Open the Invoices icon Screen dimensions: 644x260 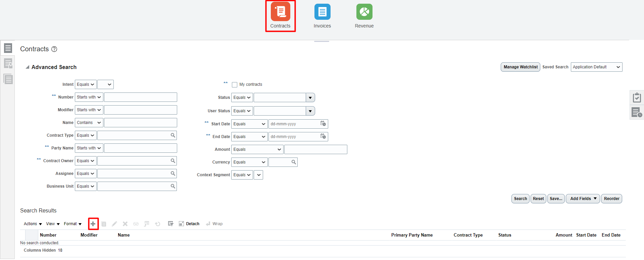click(322, 12)
